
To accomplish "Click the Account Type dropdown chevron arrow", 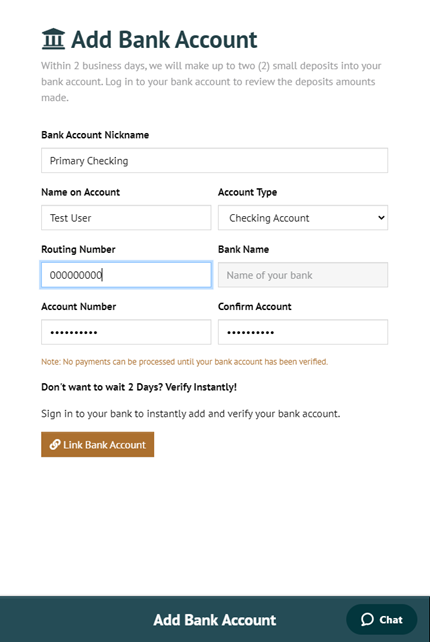I will 381,218.
